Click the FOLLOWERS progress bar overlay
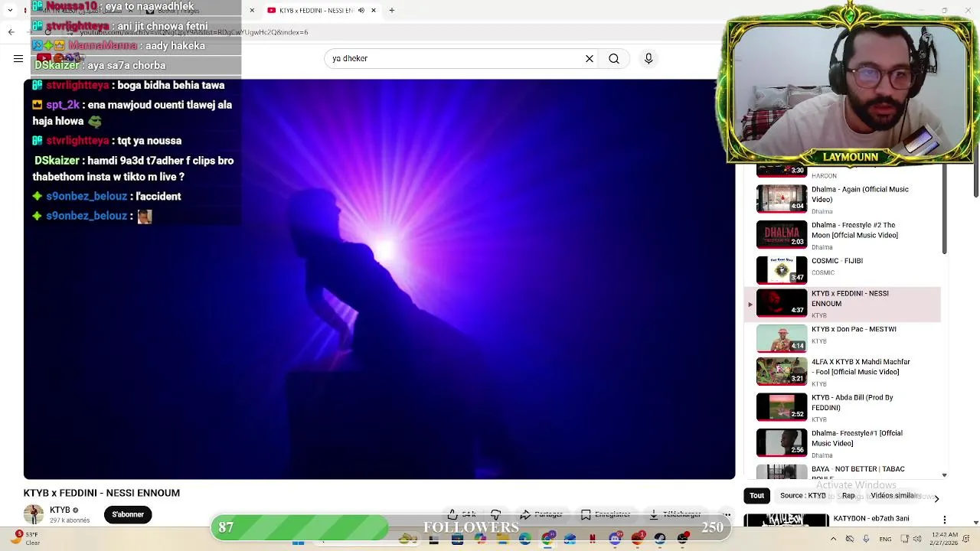Viewport: 980px width, 551px height. (471, 527)
